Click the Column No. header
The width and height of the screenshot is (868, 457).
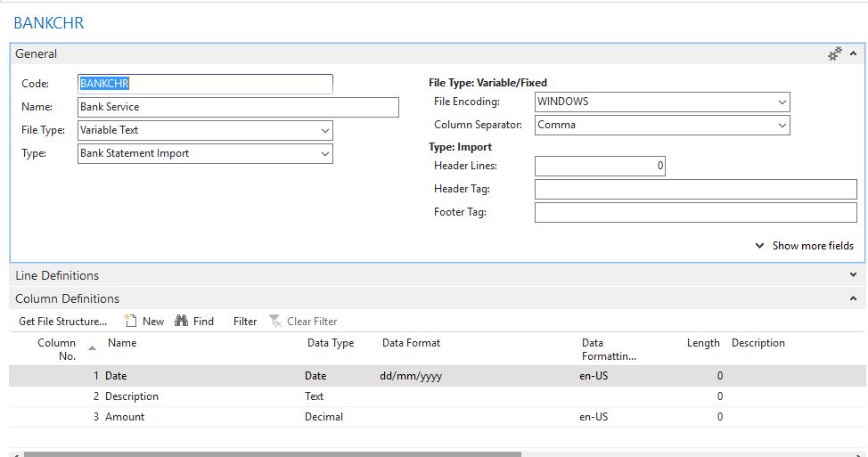(x=56, y=350)
